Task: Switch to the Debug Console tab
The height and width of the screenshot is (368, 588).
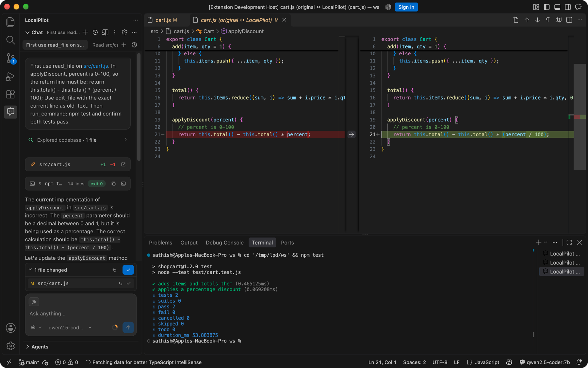Action: click(224, 243)
